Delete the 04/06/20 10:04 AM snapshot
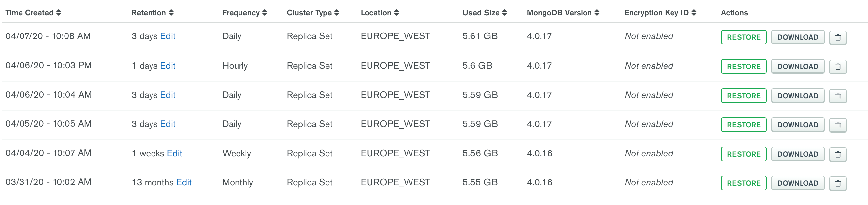Viewport: 868px width, 205px height. point(838,96)
